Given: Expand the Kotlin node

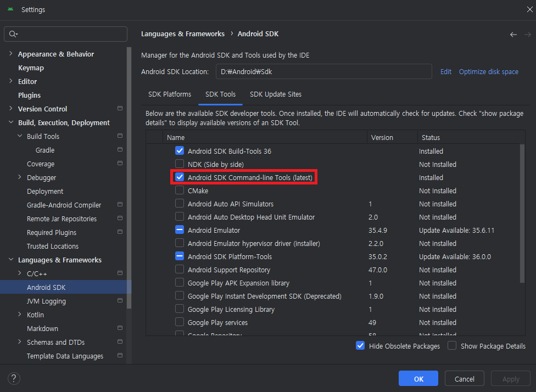Looking at the screenshot, I should click(x=19, y=314).
